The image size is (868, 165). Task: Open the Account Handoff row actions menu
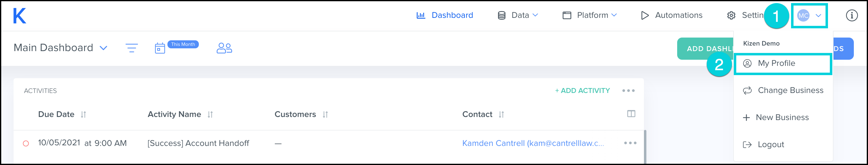point(630,143)
